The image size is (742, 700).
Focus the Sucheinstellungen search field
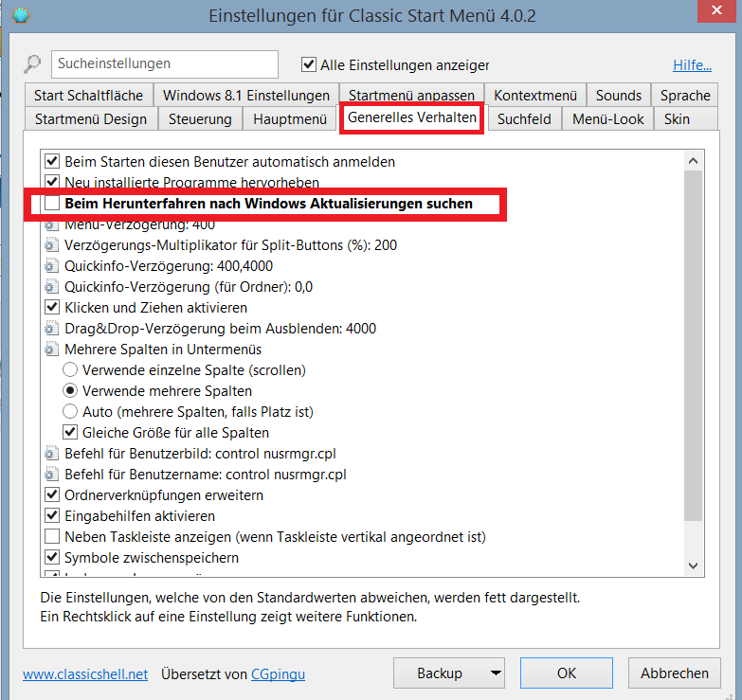(165, 63)
